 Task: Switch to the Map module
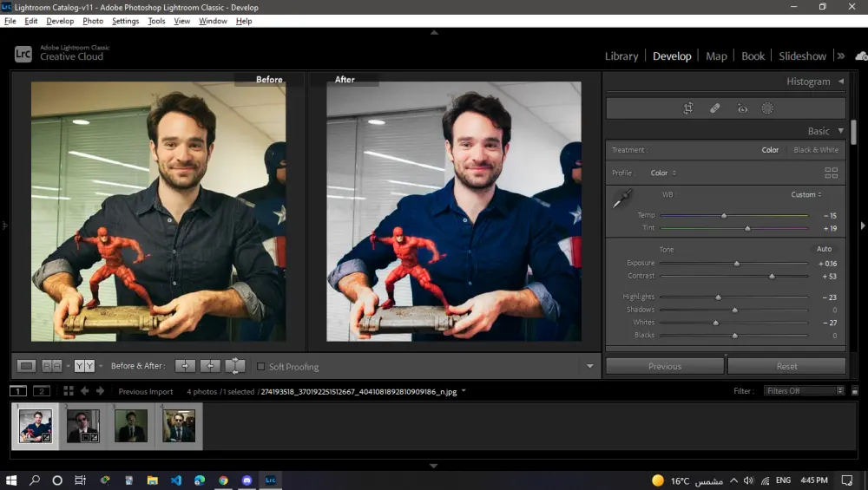pos(716,56)
